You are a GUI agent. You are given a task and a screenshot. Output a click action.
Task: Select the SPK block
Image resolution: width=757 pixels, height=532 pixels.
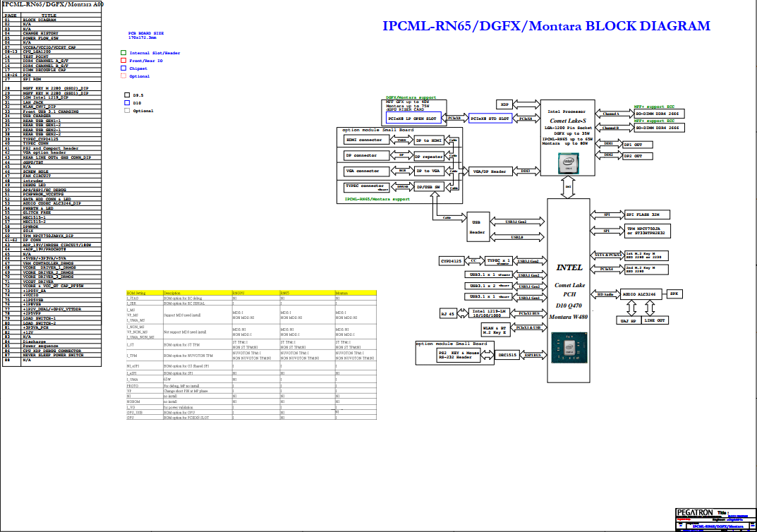pyautogui.click(x=674, y=294)
